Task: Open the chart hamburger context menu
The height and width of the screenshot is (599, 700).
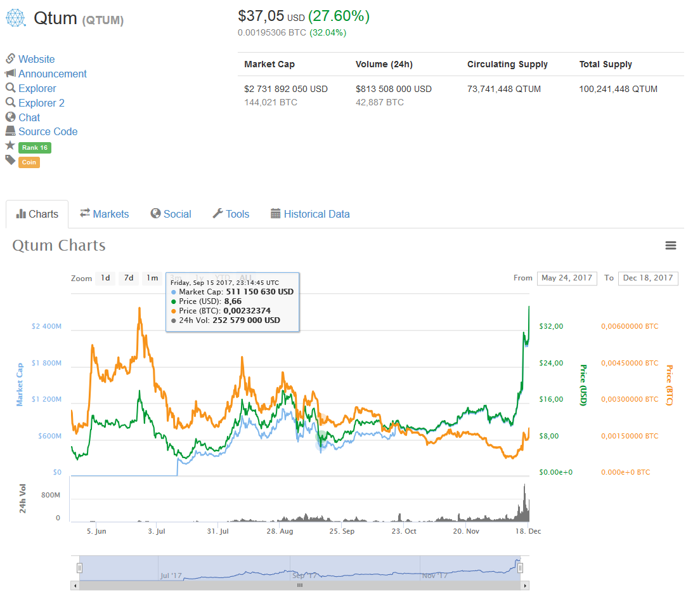Action: (671, 245)
